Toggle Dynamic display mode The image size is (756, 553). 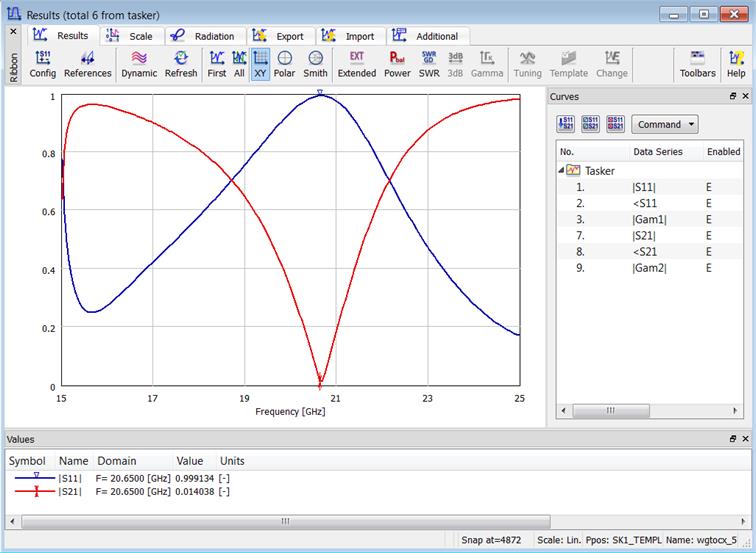[139, 65]
